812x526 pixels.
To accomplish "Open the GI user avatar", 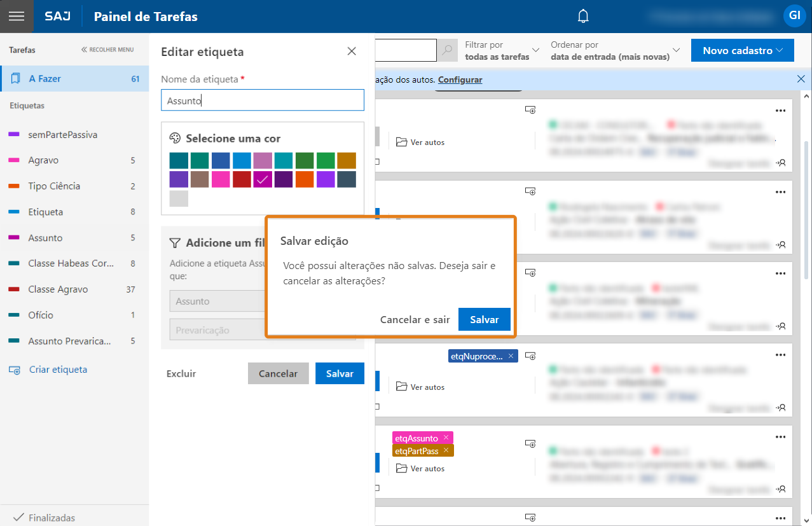I will tap(794, 16).
